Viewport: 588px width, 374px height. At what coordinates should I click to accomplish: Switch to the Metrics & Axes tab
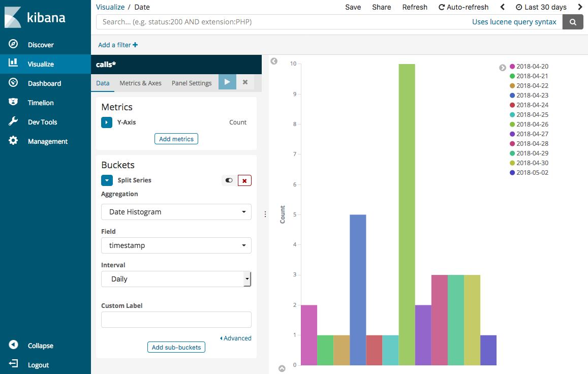pos(140,83)
